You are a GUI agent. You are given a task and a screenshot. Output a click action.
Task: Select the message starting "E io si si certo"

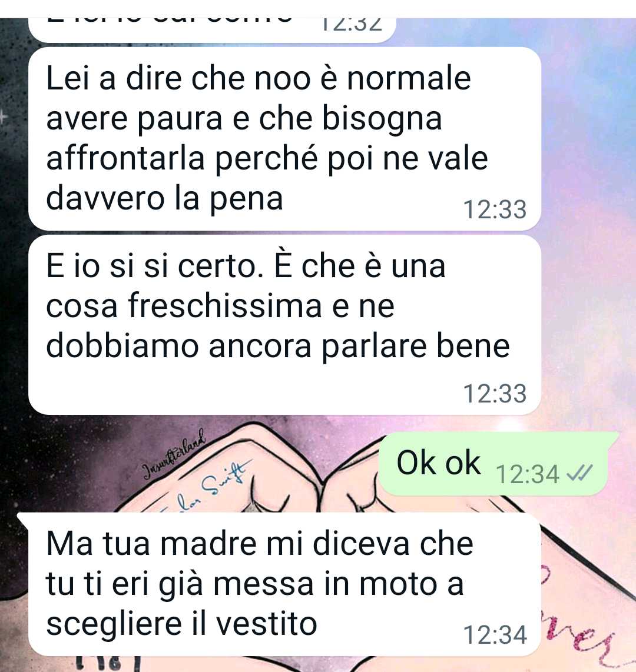(284, 325)
